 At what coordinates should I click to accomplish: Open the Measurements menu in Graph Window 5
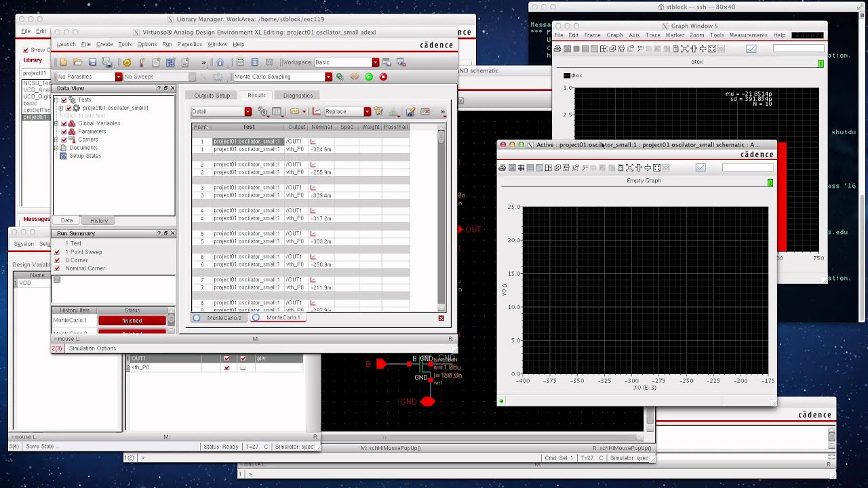(748, 35)
